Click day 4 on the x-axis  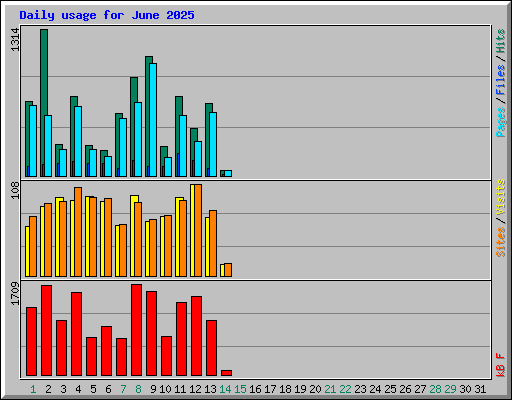[x=78, y=389]
